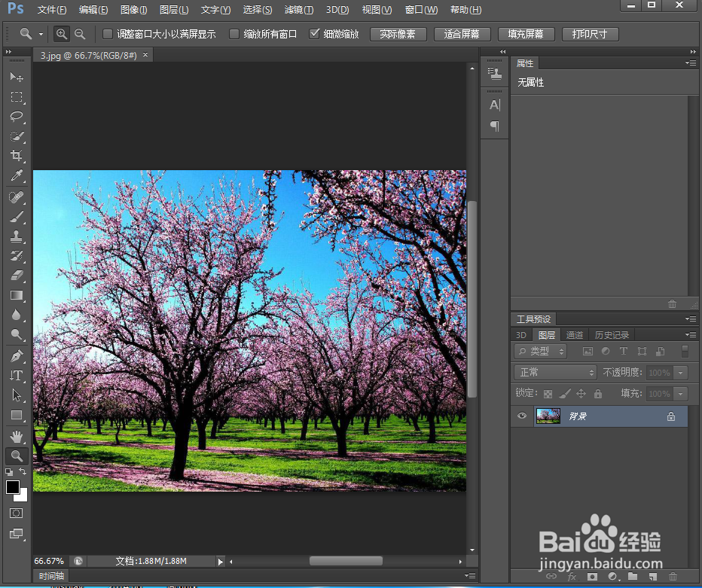Open 文件(F) menu
The height and width of the screenshot is (588, 702).
52,10
